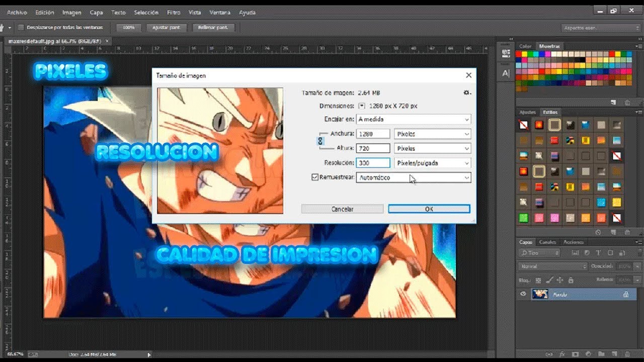The height and width of the screenshot is (362, 644).
Task: Click the delete swatch trash icon in Muestras panel
Action: point(626,102)
